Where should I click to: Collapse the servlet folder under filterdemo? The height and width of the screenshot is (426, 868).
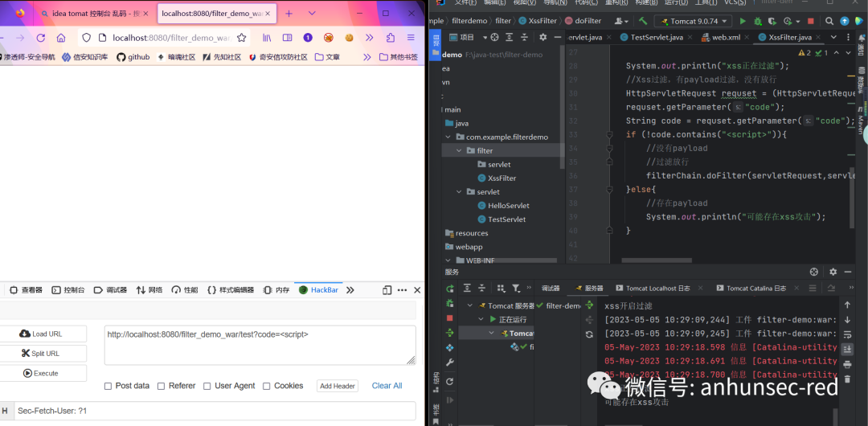pos(458,191)
